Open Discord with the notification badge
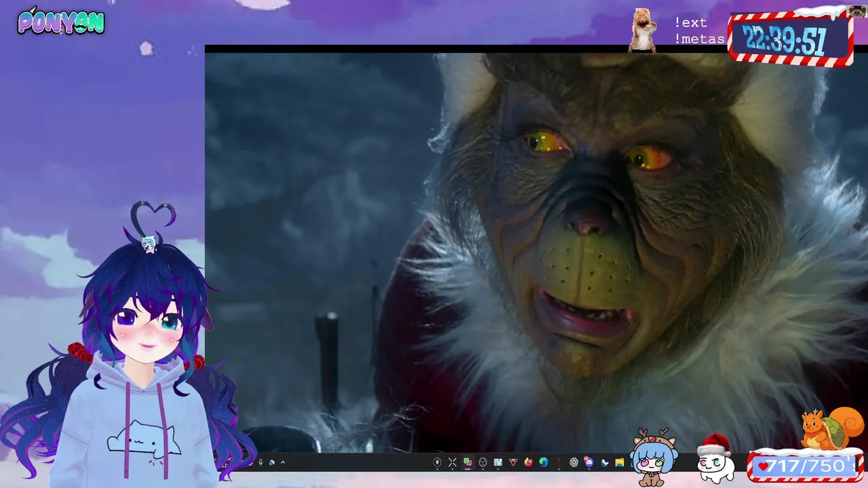This screenshot has height=488, width=868. coord(589,462)
